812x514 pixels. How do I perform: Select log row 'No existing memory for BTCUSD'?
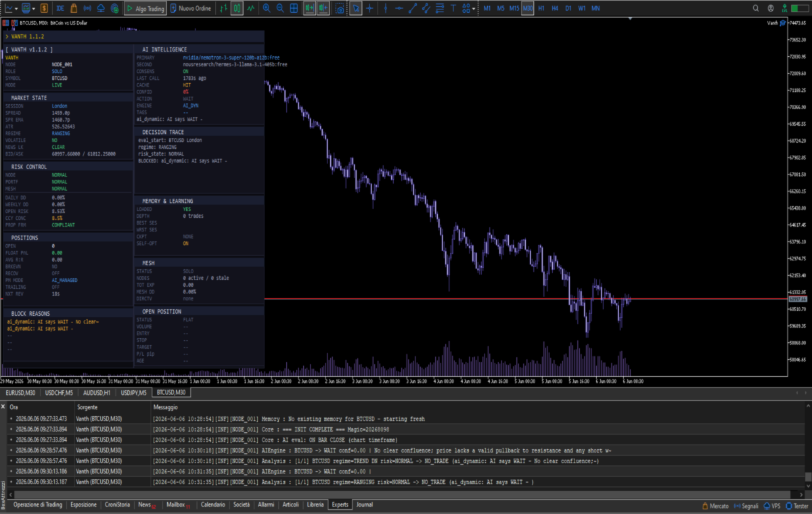tap(406, 419)
